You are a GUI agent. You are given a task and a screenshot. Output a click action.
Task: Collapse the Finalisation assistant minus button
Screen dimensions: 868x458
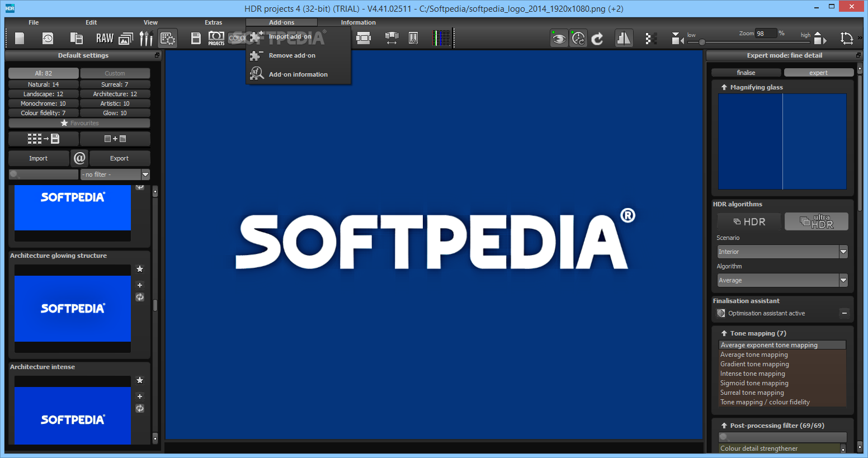845,313
